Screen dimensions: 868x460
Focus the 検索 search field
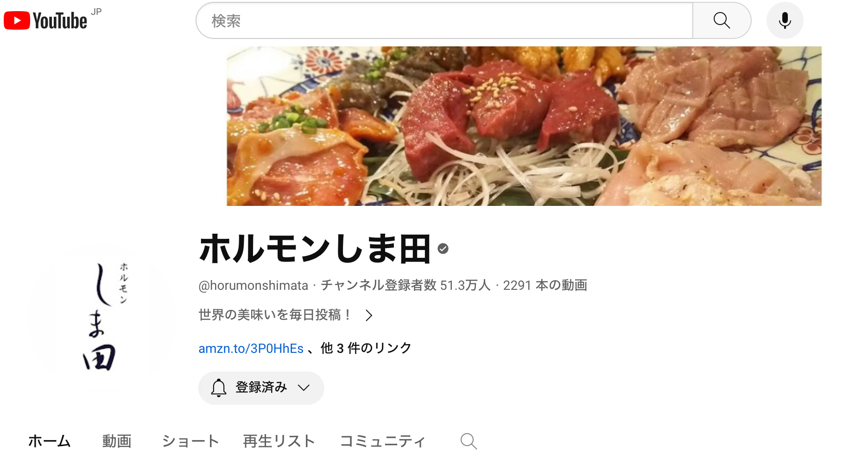[444, 20]
